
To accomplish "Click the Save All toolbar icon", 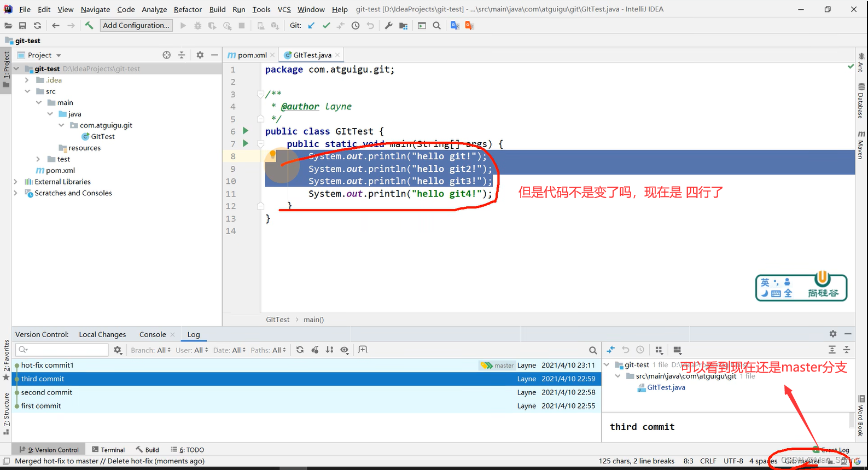I will 22,26.
